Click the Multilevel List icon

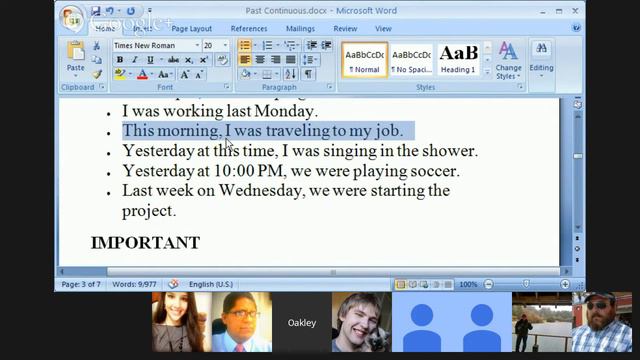290,45
